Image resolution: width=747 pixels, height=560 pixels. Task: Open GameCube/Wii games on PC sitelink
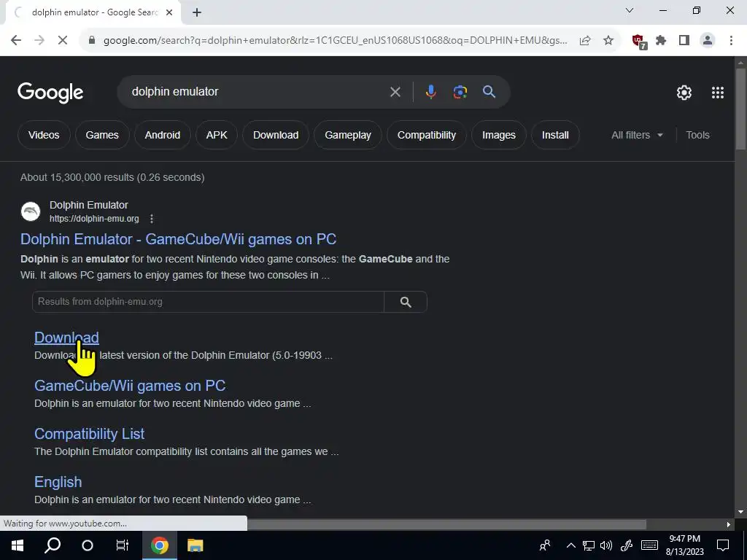tap(130, 386)
